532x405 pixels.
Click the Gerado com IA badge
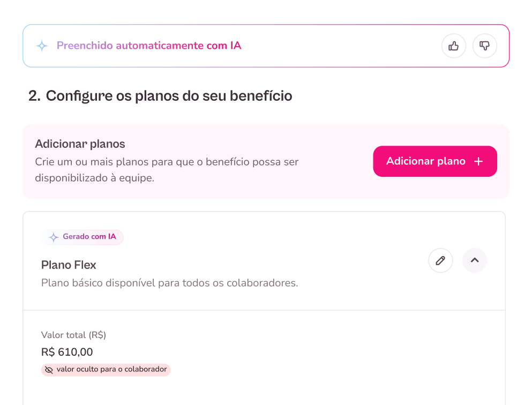(x=83, y=237)
